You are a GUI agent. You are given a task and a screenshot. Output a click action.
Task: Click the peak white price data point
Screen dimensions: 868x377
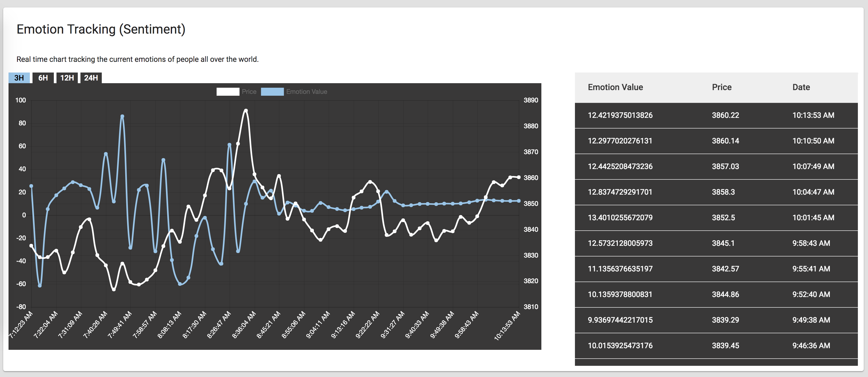(x=246, y=111)
